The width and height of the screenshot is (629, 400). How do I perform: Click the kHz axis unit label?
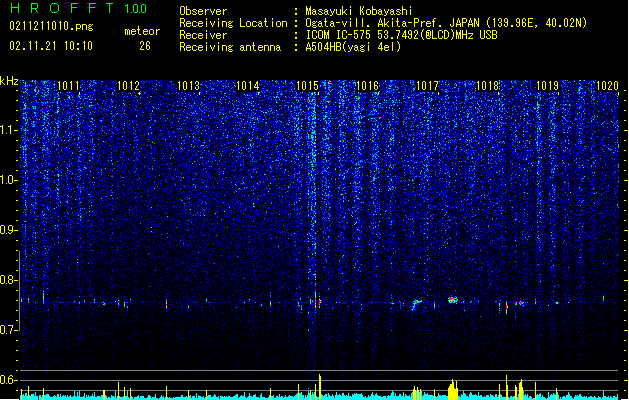(9, 81)
